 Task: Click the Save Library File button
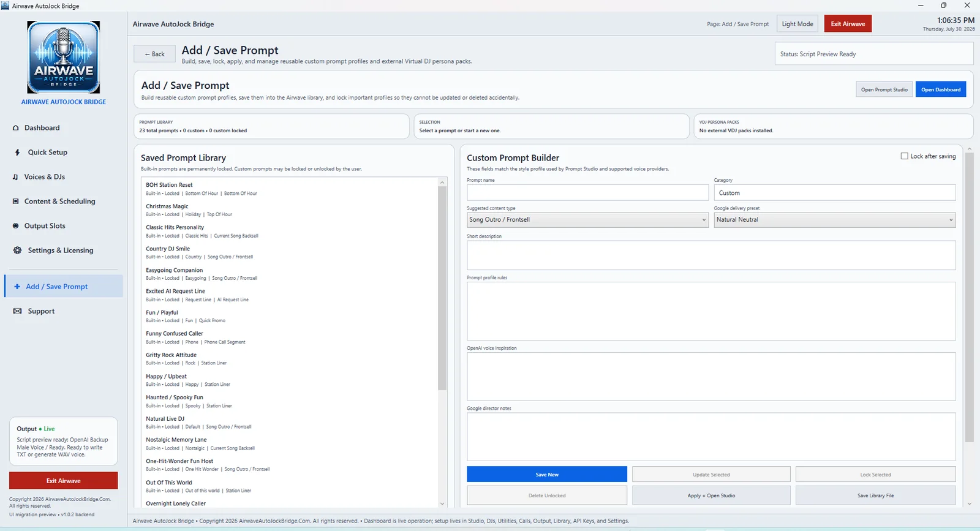(875, 495)
